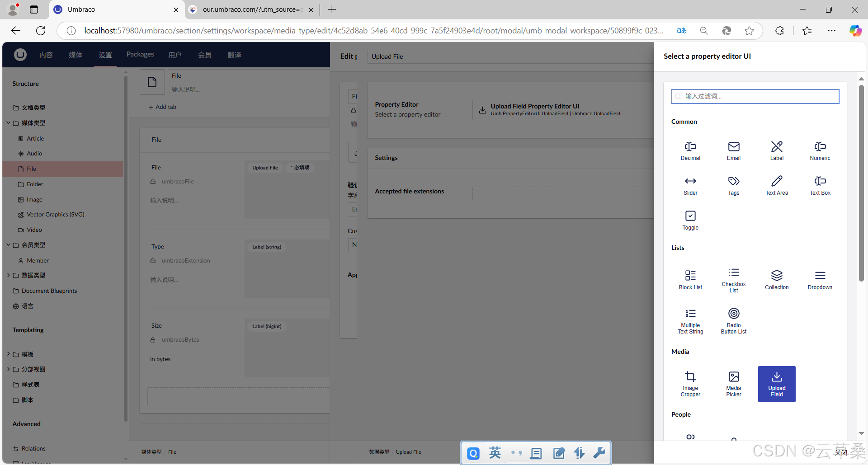The image size is (868, 465).
Task: Choose the Toggle property editor
Action: 690,221
